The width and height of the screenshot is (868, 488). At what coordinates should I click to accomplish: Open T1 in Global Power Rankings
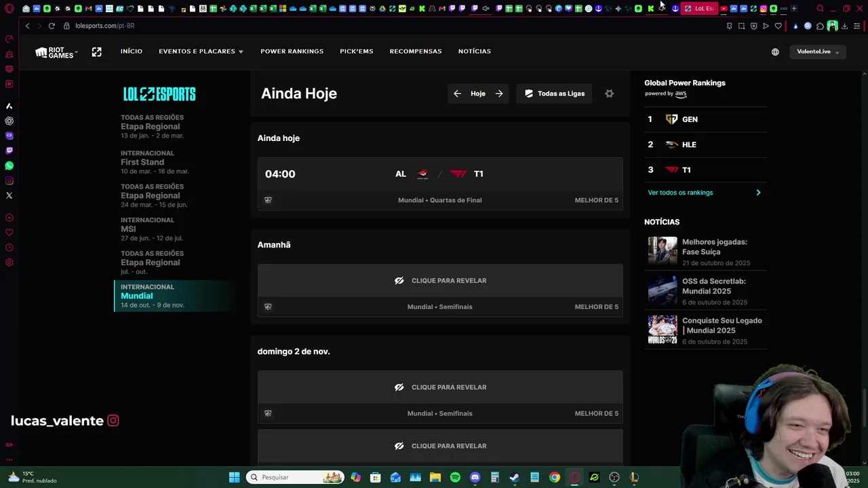tap(705, 170)
